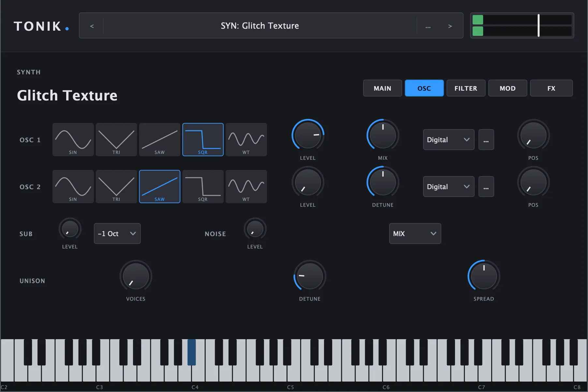
Task: Go to previous preset arrow
Action: point(92,26)
